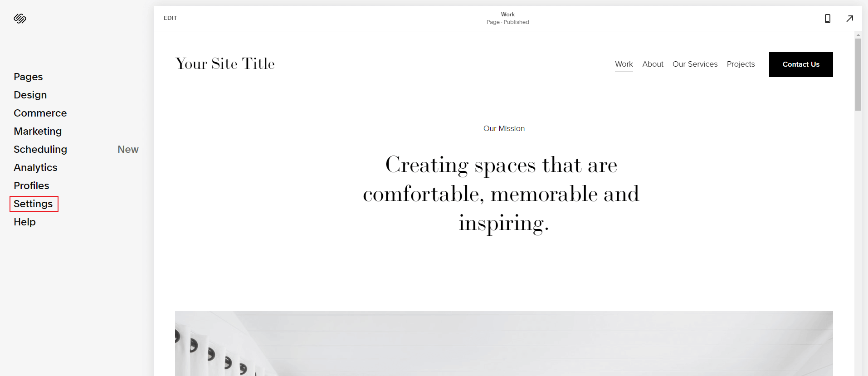868x376 pixels.
Task: Open the Our Services nav link
Action: (x=695, y=64)
